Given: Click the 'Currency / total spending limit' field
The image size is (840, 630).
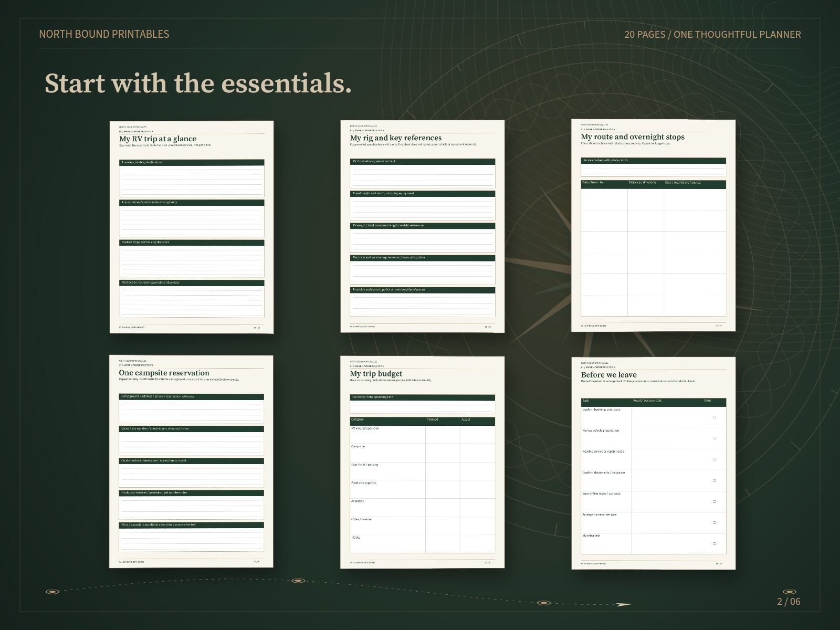Looking at the screenshot, I should (423, 404).
